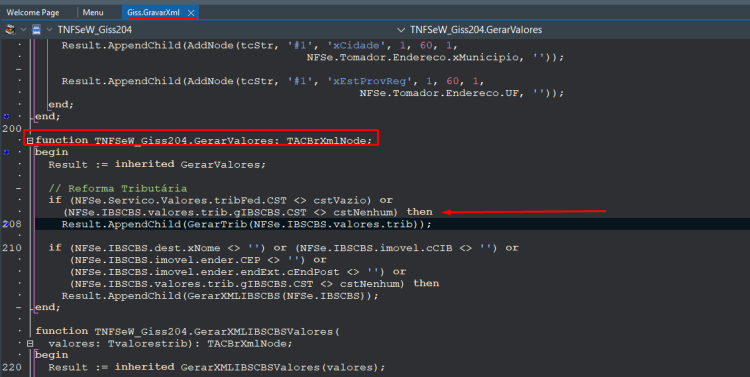Open the file sections navigation icon
This screenshot has height=377, width=750.
(x=10, y=30)
